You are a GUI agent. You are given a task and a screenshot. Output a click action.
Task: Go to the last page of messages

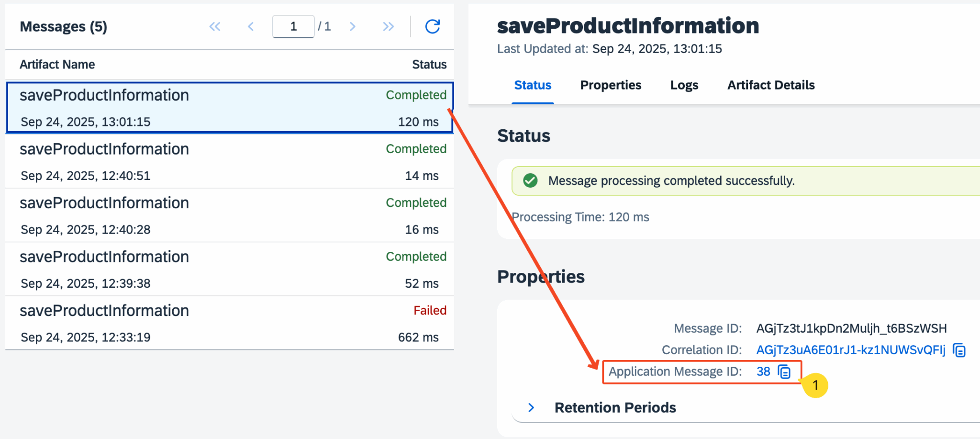click(388, 26)
